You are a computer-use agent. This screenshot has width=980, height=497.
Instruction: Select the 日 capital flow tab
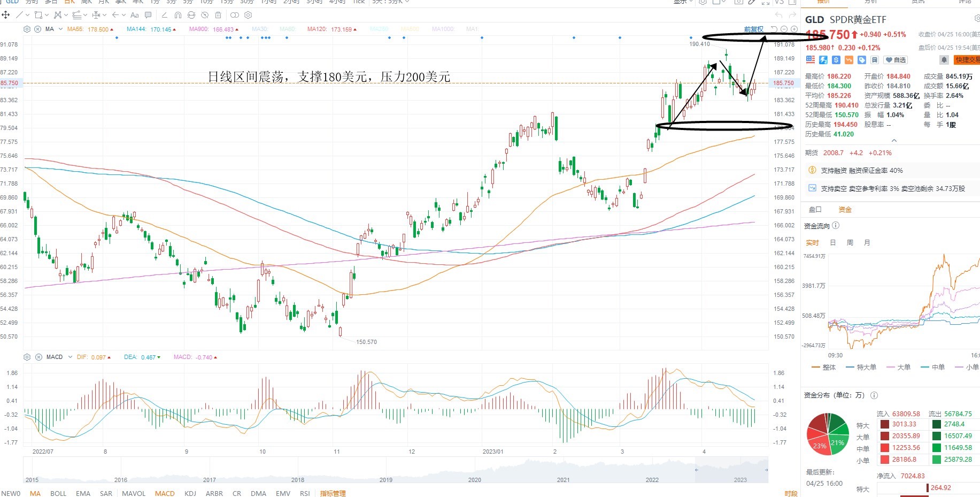point(833,243)
